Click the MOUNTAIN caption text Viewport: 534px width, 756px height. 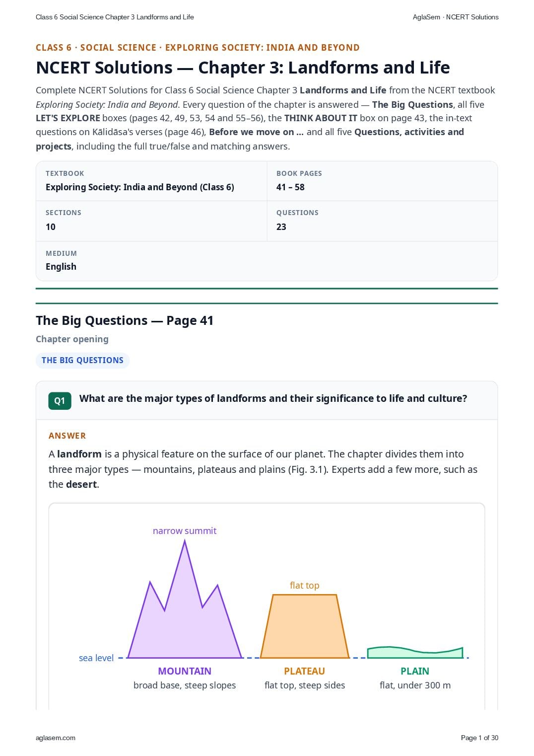(x=185, y=671)
